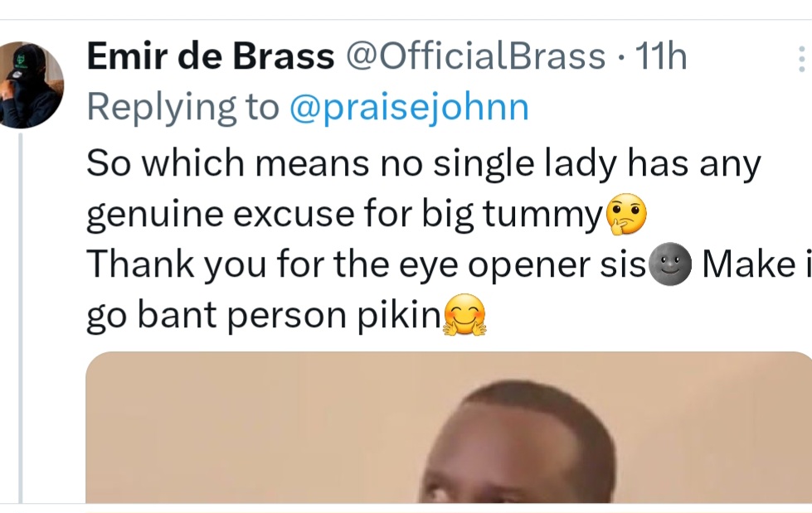Image resolution: width=812 pixels, height=513 pixels.
Task: Open the display name Emir de Brass
Action: pos(210,56)
